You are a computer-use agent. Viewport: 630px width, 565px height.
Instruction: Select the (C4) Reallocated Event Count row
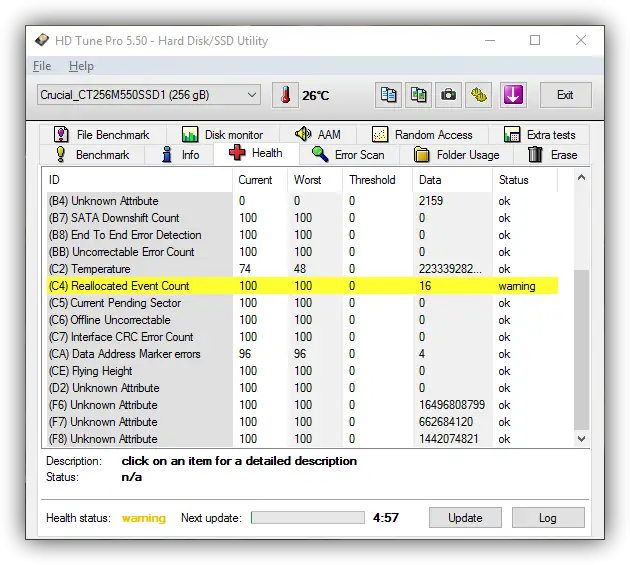click(302, 286)
